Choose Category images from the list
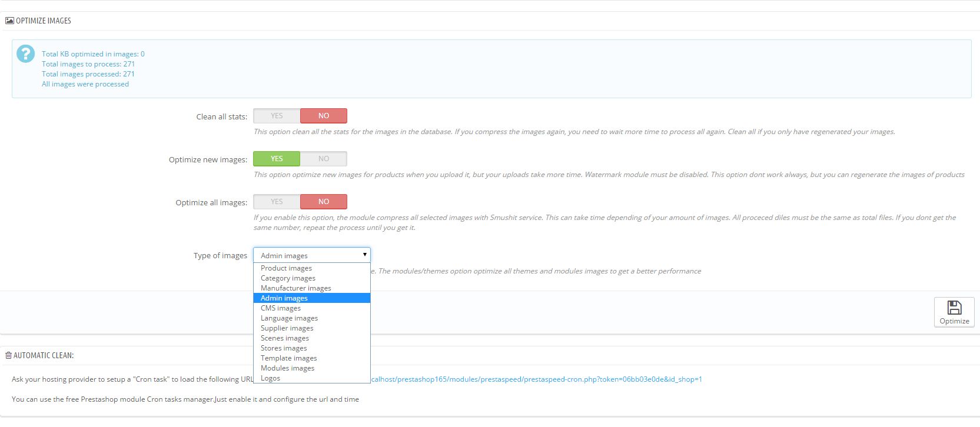The image size is (980, 427). coord(312,278)
